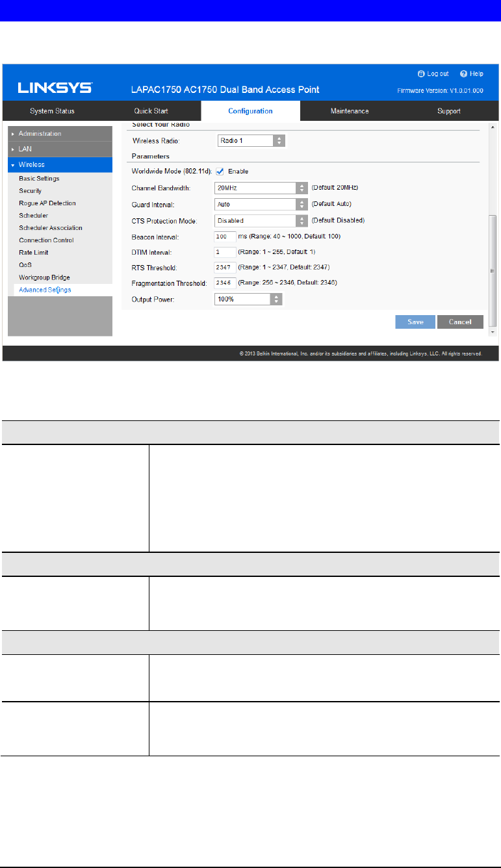Collapse the Wireless sidebar section
The width and height of the screenshot is (501, 868).
[60, 165]
